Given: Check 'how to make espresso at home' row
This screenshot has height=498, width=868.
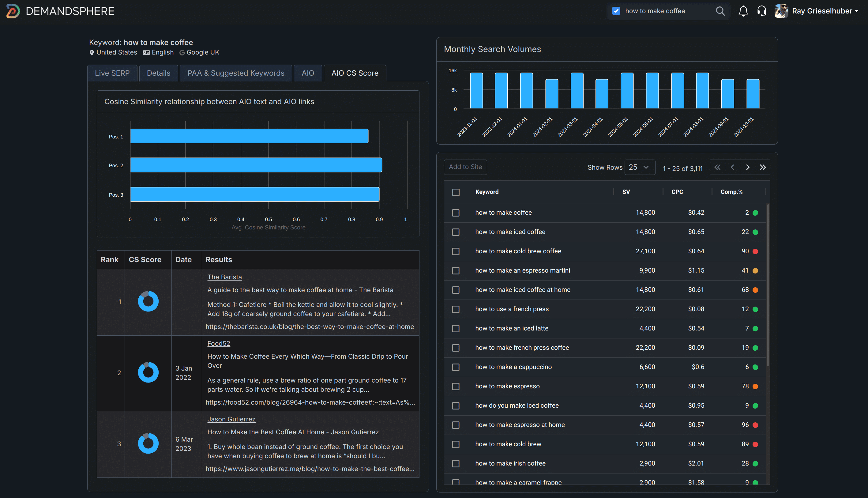Looking at the screenshot, I should click(x=456, y=425).
